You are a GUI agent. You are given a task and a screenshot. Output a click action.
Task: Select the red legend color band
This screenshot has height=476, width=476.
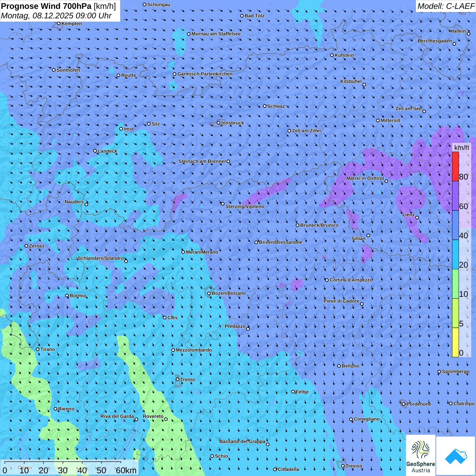[x=455, y=166]
